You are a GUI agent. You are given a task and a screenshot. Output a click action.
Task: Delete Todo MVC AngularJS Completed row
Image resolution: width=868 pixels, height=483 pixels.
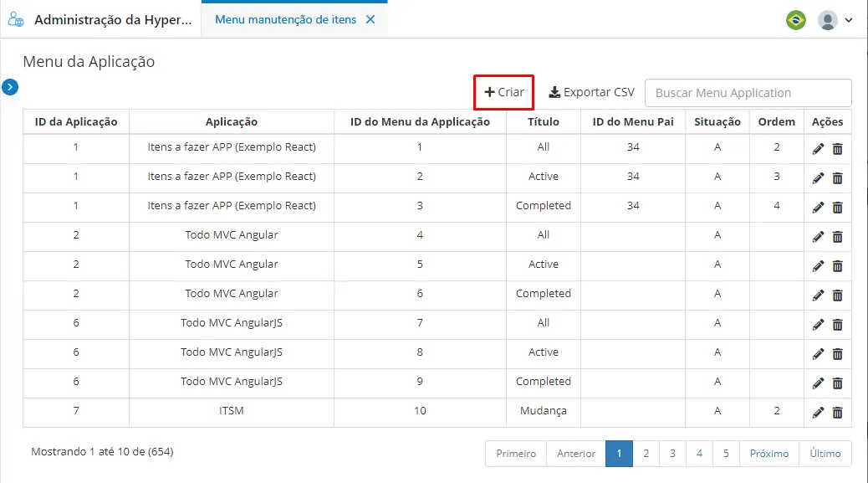click(x=838, y=383)
